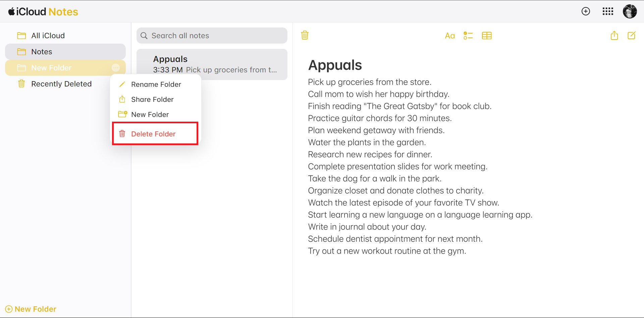Choose Rename Folder from context menu

tap(156, 84)
